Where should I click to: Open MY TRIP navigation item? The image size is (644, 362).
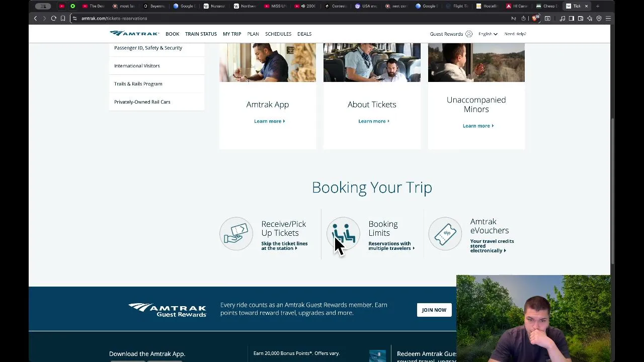pos(232,34)
